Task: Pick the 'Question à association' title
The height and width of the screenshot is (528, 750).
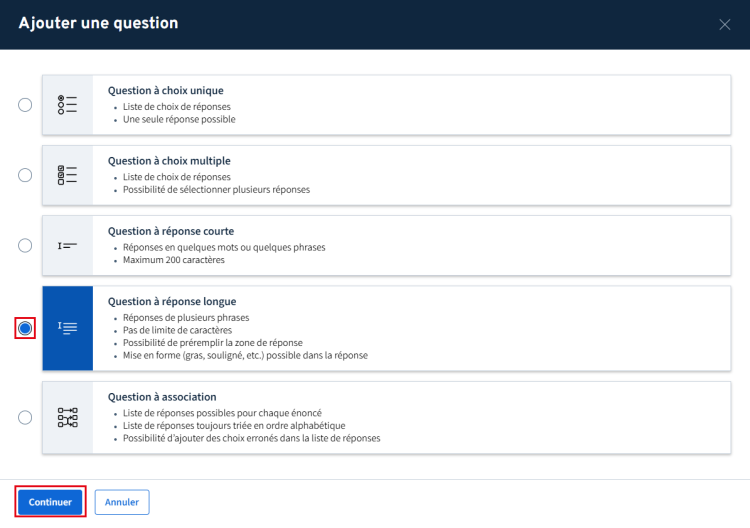Action: tap(162, 397)
